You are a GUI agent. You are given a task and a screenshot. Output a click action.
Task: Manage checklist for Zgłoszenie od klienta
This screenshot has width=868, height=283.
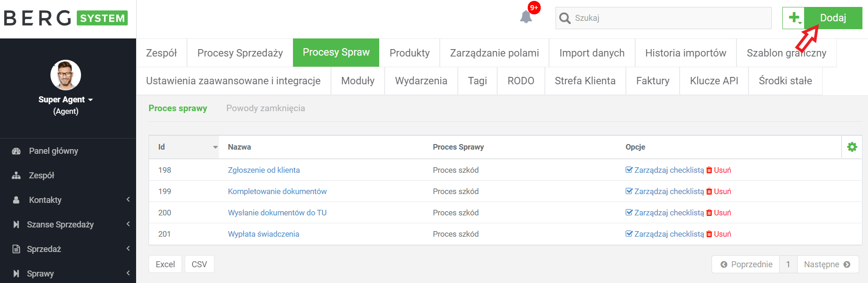coord(664,170)
